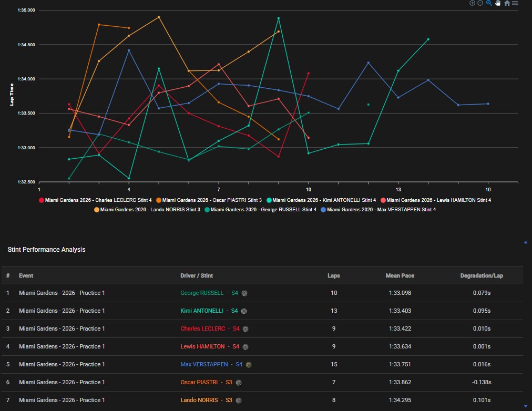Click mean pace value 1:33.634

pos(400,346)
